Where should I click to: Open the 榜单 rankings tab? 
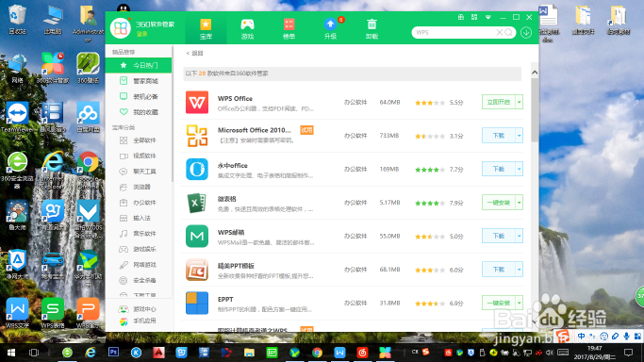click(289, 28)
